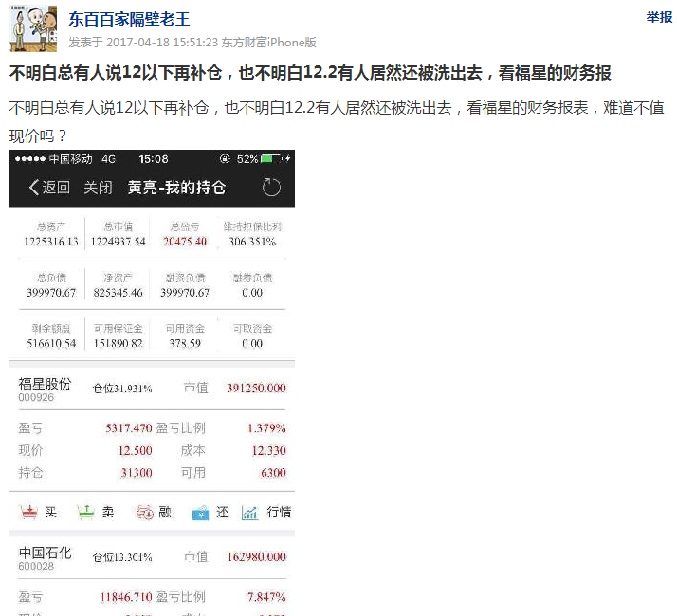The height and width of the screenshot is (616, 677).
Task: Click the header title 黄亮-我的持仓
Action: [x=176, y=188]
